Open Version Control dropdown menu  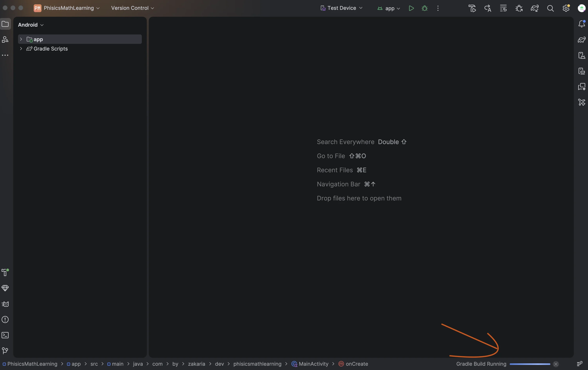point(133,8)
